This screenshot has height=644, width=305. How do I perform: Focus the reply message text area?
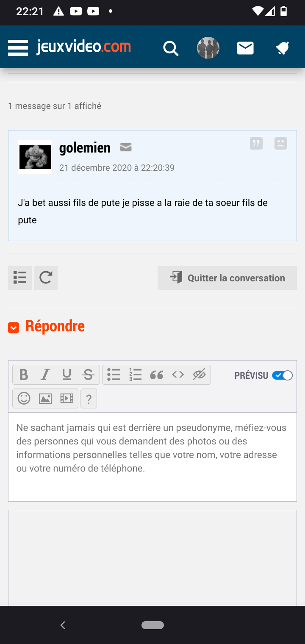pos(152,457)
